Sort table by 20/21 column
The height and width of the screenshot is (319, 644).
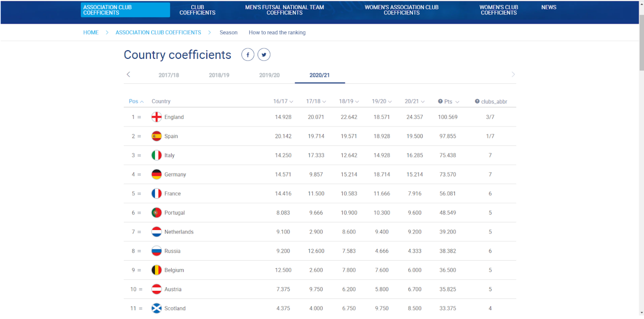[x=415, y=101]
